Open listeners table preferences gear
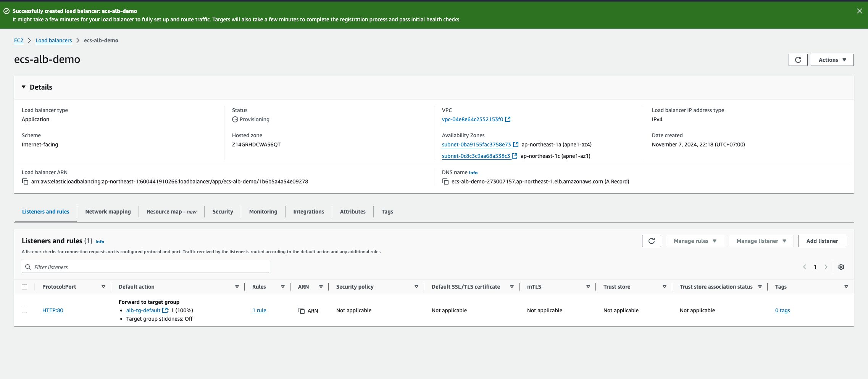868x379 pixels. (841, 267)
